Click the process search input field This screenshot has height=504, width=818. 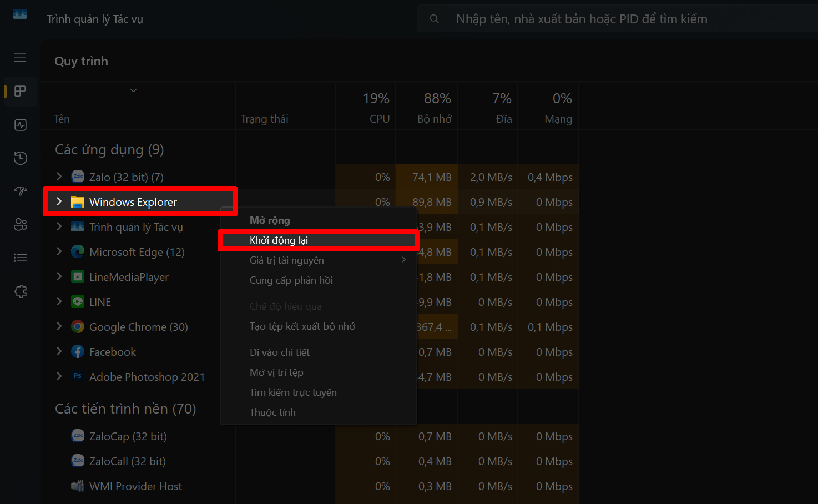point(610,19)
